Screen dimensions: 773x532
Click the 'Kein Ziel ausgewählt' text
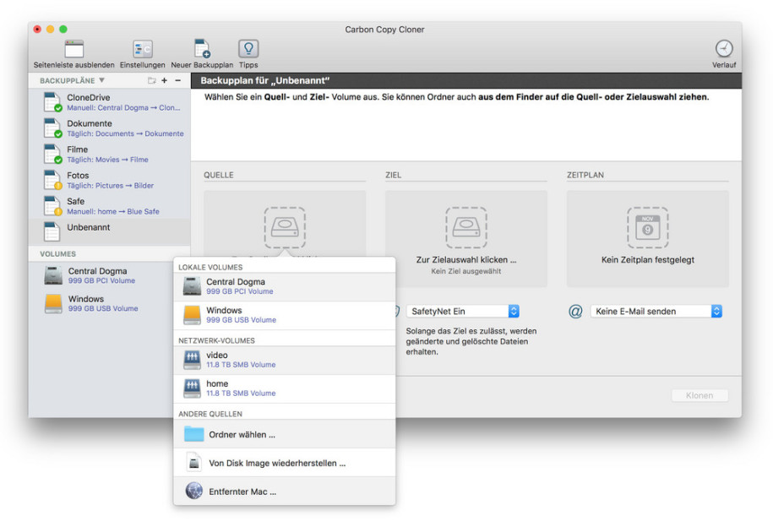point(465,271)
